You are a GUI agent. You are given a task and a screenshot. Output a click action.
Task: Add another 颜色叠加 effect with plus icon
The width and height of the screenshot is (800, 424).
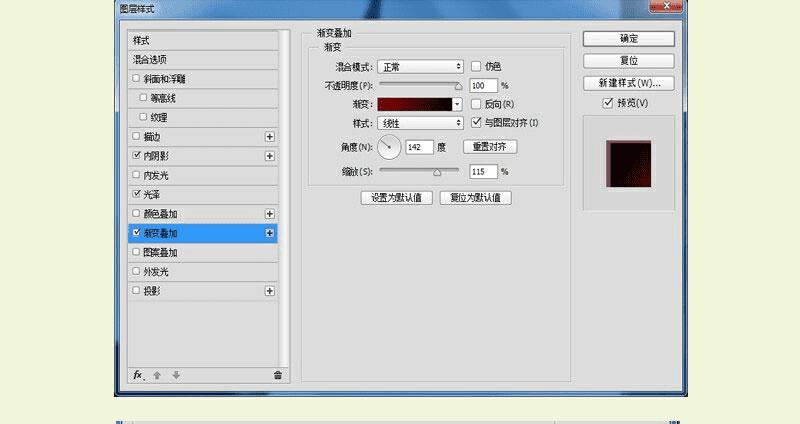270,214
